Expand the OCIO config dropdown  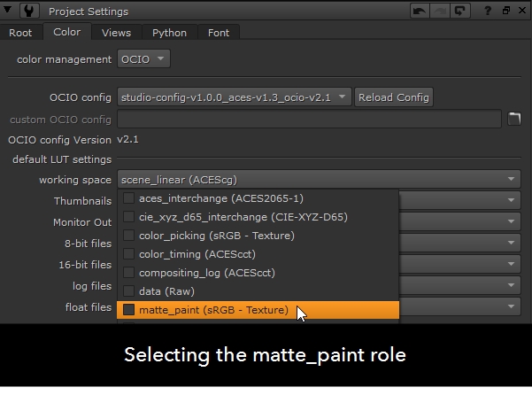pos(235,97)
